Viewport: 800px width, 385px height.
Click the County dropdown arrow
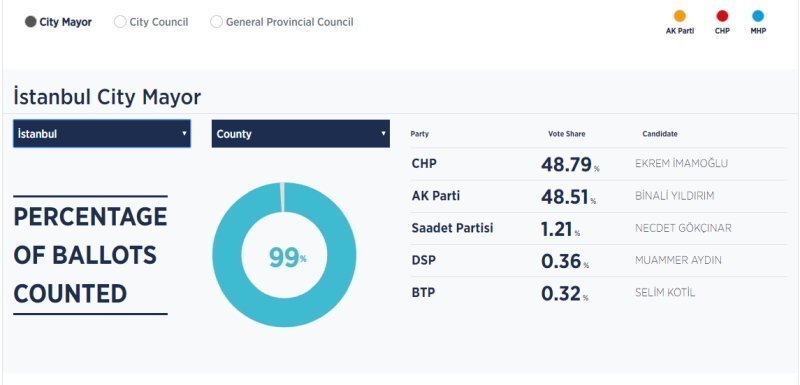click(383, 134)
